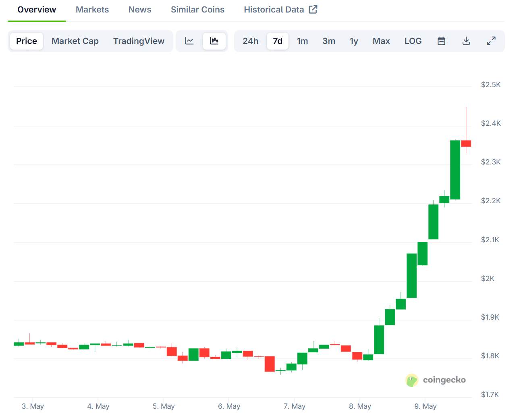Image resolution: width=521 pixels, height=420 pixels.
Task: Click the $2.2K price axis label
Action: point(491,200)
